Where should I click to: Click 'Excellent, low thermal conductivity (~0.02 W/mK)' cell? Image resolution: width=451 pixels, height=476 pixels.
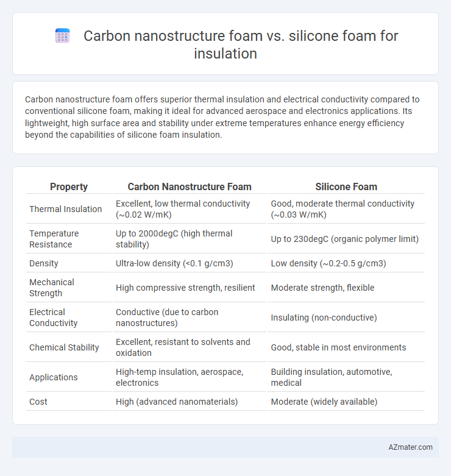(x=190, y=209)
